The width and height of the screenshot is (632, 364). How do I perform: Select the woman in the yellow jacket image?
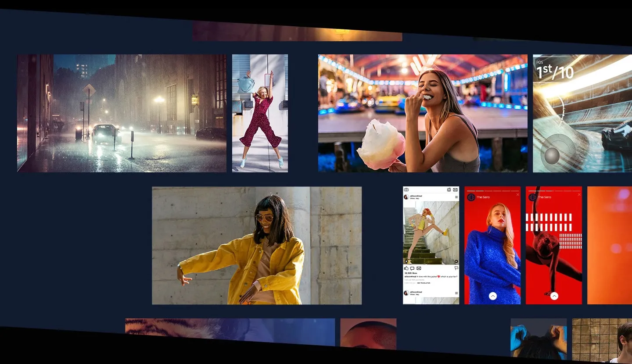tap(257, 246)
